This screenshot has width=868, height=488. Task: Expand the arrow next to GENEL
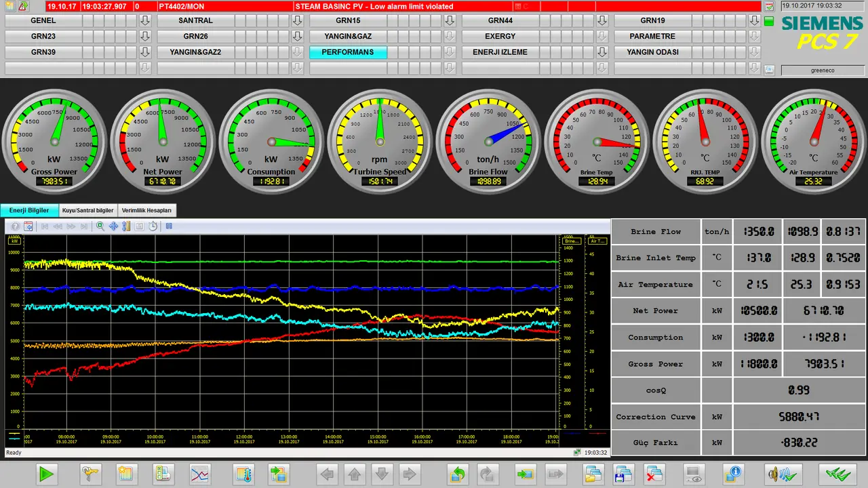click(x=144, y=20)
